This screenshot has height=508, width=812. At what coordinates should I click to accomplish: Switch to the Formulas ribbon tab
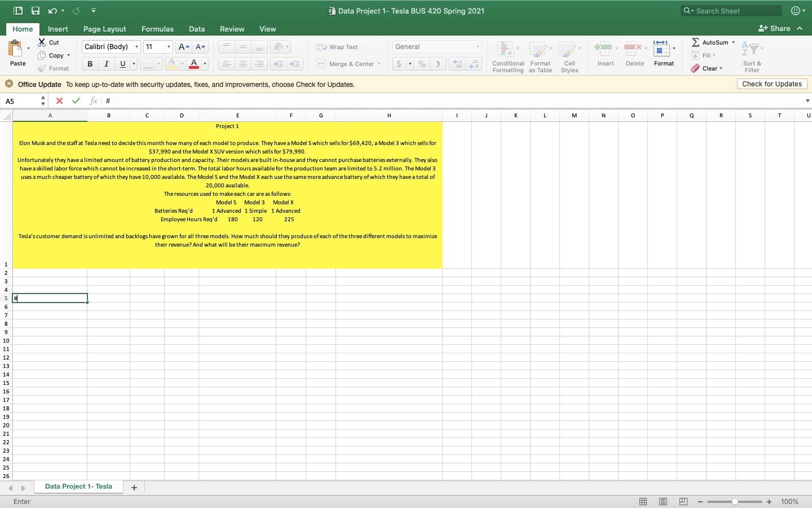157,29
